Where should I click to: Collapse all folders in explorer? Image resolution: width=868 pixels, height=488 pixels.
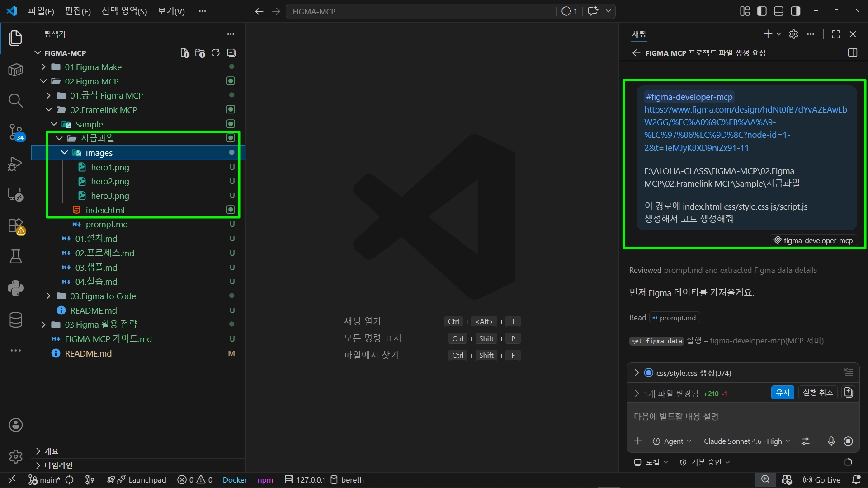click(x=231, y=53)
